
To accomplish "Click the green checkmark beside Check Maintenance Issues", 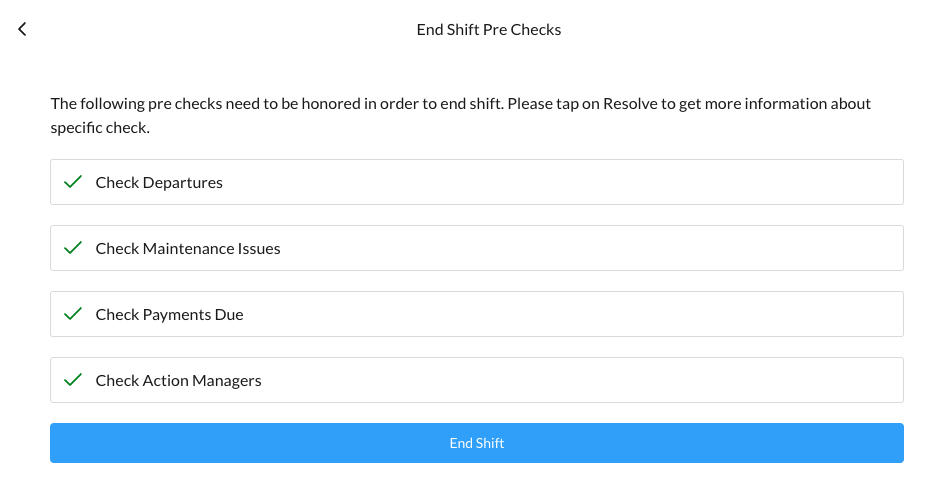I will click(x=72, y=248).
